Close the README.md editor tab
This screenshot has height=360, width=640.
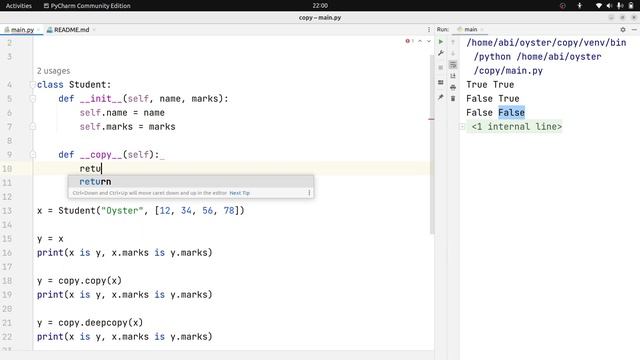tap(94, 30)
